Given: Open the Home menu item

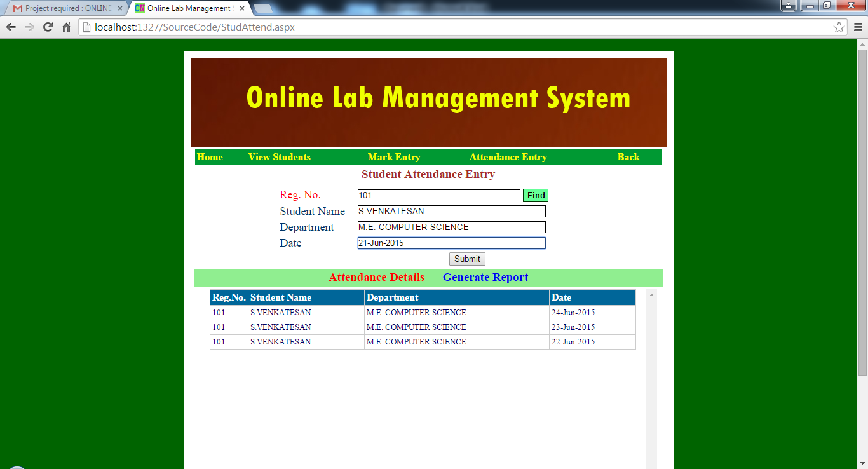Looking at the screenshot, I should 210,157.
